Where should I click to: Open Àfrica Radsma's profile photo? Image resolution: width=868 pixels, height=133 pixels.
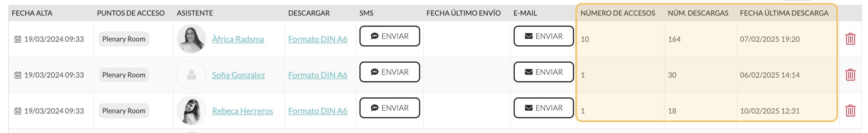point(191,39)
